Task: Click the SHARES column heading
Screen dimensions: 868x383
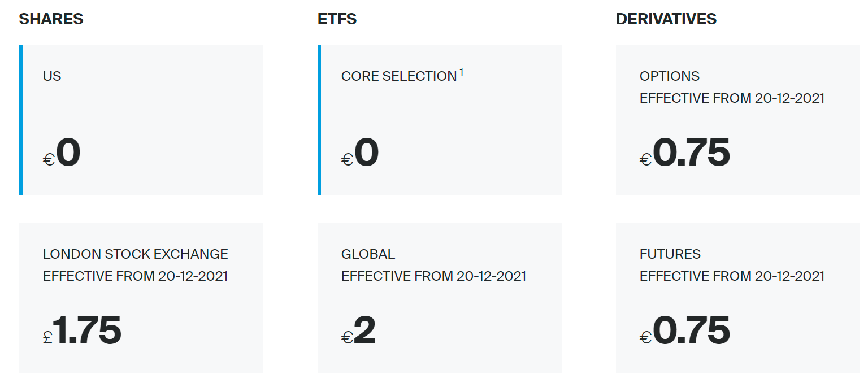Action: (51, 19)
